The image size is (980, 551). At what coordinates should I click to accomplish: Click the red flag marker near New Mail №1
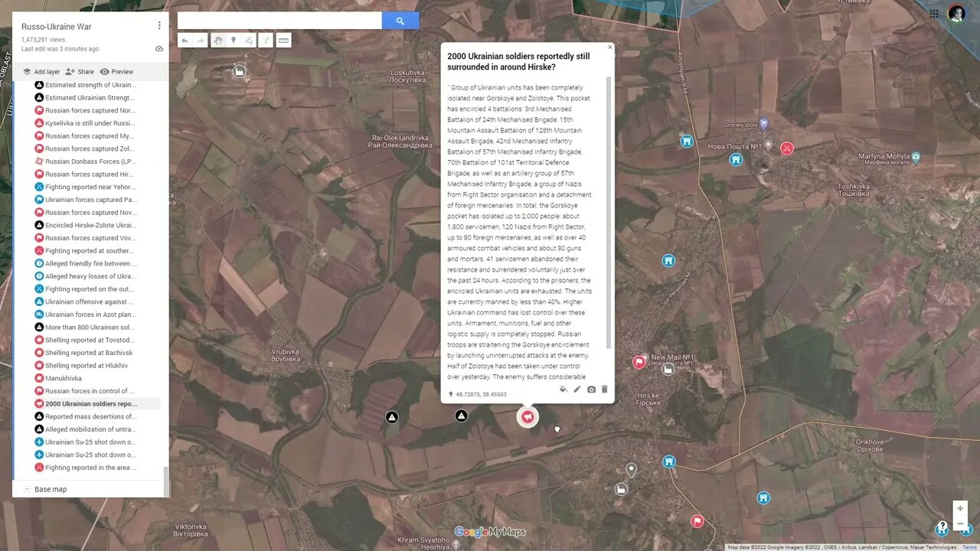(639, 362)
